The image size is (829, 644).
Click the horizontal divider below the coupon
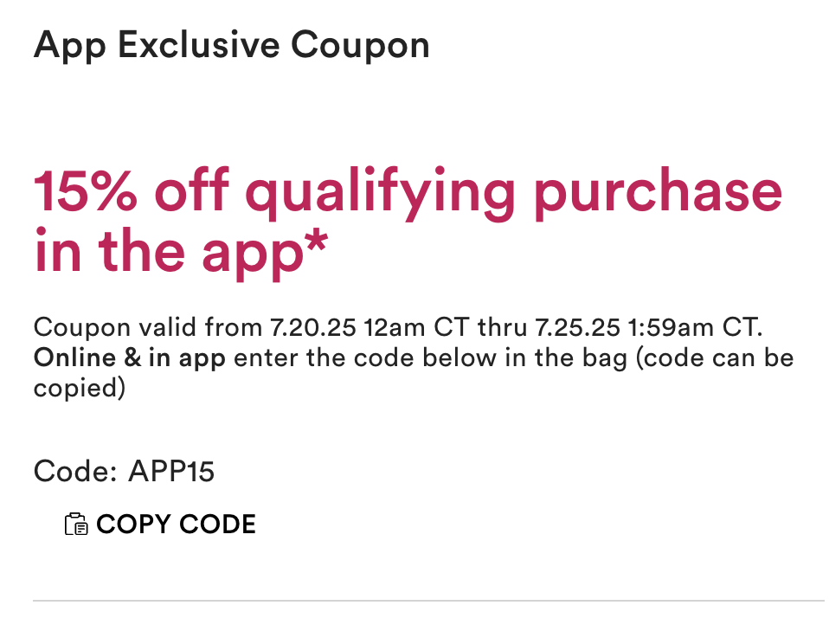tap(428, 600)
